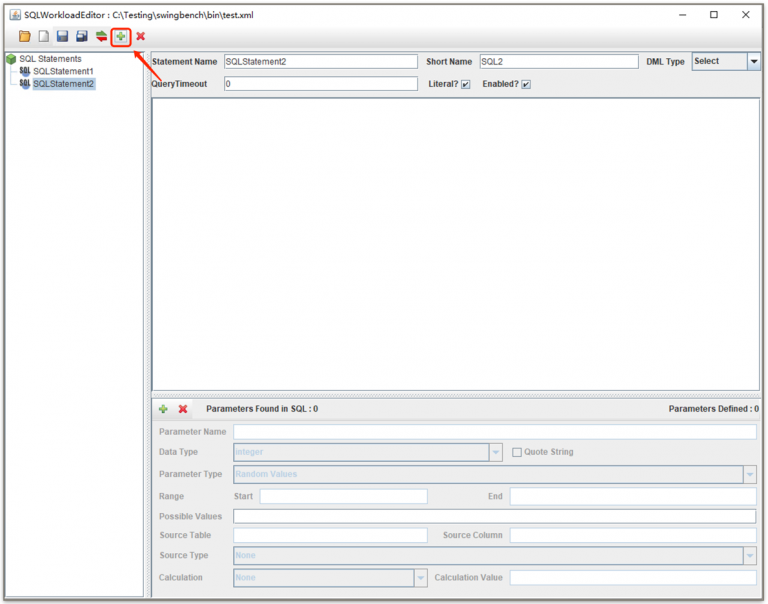The height and width of the screenshot is (604, 768).
Task: Delete the statement with the toolbar red X icon
Action: tap(141, 36)
